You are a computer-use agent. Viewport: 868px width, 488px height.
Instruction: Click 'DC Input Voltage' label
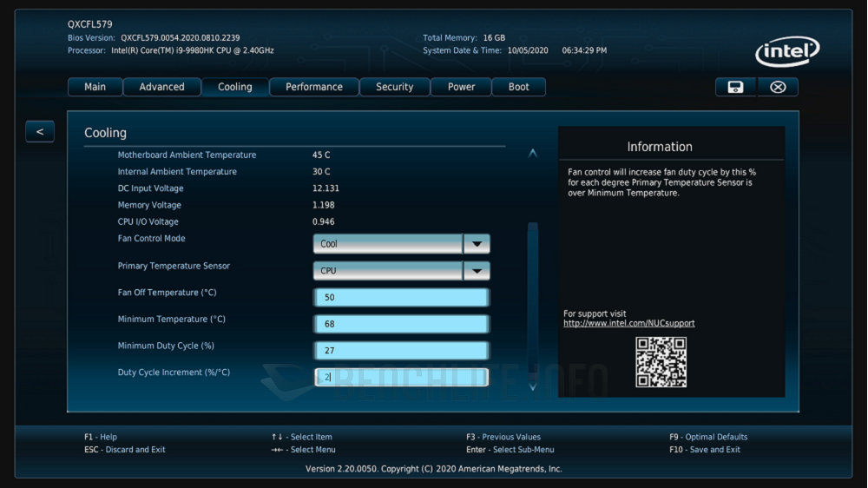150,188
